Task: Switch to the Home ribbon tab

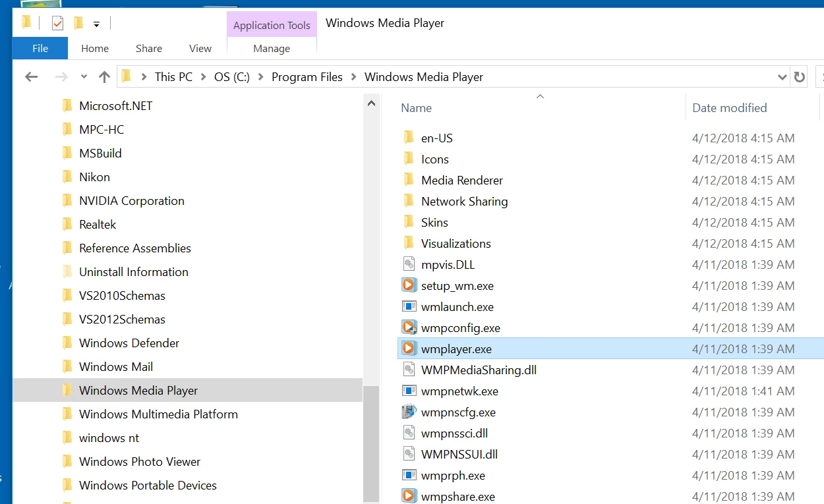Action: pyautogui.click(x=95, y=48)
